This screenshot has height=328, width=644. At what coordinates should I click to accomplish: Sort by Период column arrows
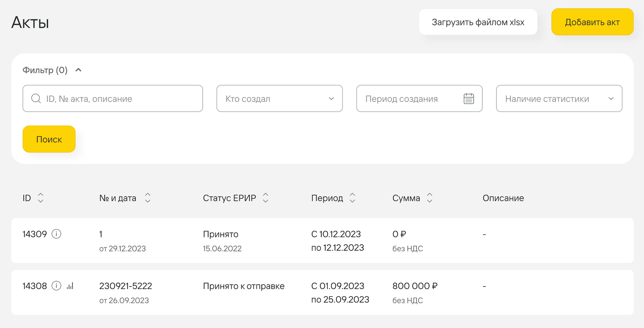point(352,198)
